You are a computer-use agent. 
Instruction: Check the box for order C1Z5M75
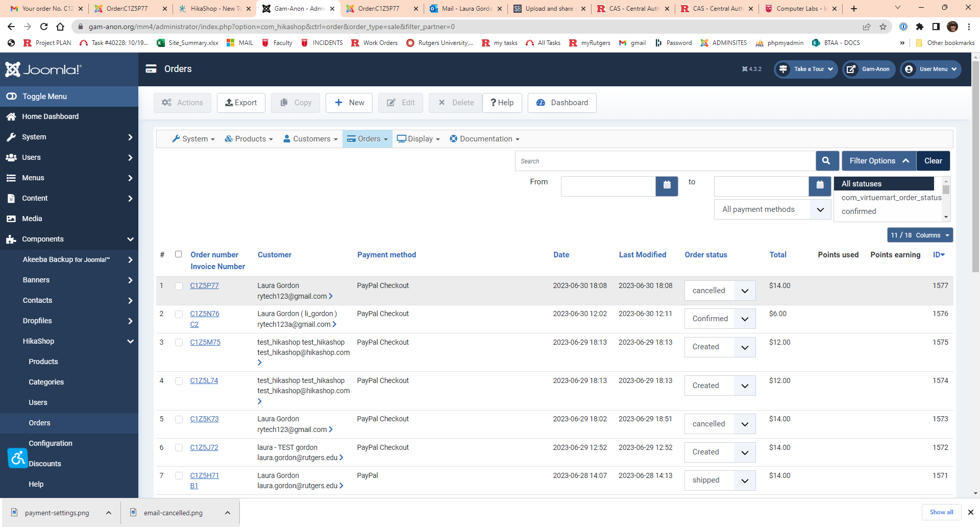coord(179,343)
